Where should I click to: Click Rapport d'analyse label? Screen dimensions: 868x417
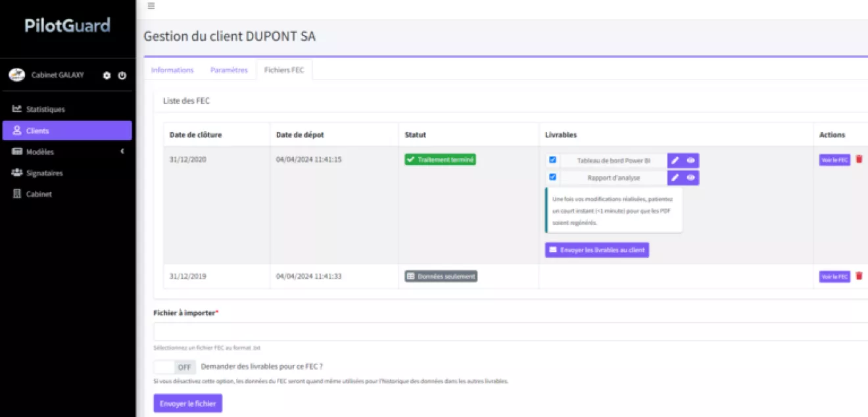pos(614,178)
